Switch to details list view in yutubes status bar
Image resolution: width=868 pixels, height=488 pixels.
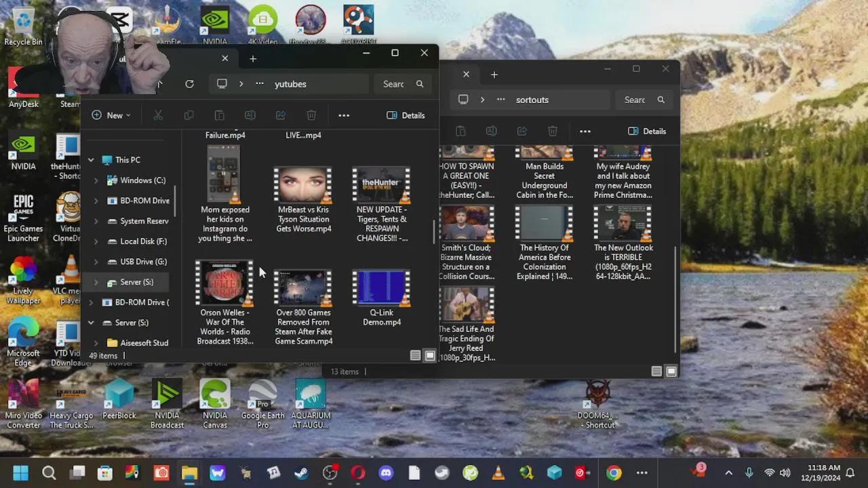point(415,356)
